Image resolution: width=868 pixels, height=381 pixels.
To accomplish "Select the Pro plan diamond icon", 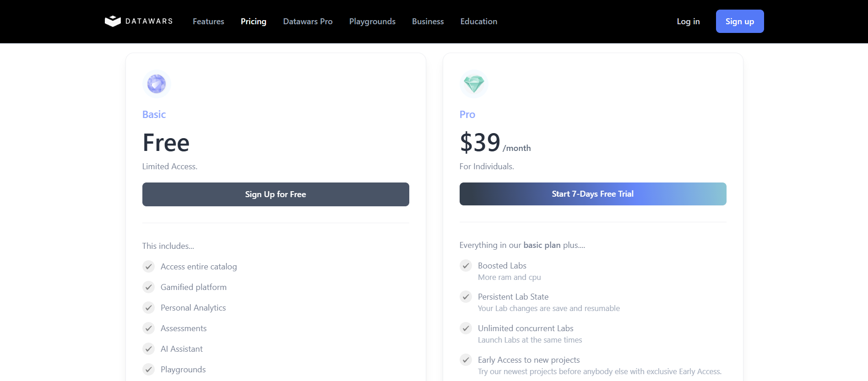I will (x=474, y=84).
